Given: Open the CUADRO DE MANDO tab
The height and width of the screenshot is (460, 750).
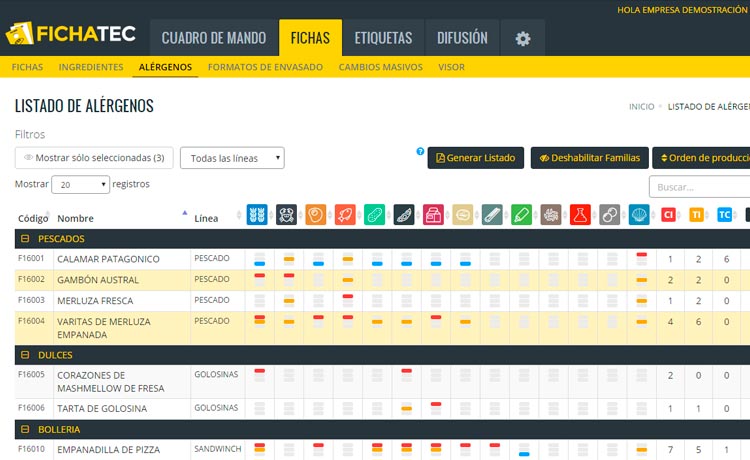Looking at the screenshot, I should [214, 38].
